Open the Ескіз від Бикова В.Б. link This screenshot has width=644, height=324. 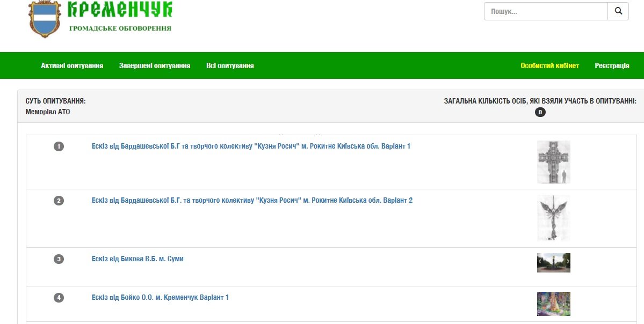point(138,259)
